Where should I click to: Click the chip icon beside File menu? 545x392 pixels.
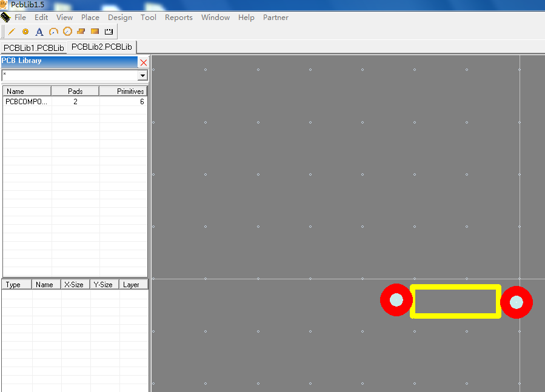pos(5,18)
